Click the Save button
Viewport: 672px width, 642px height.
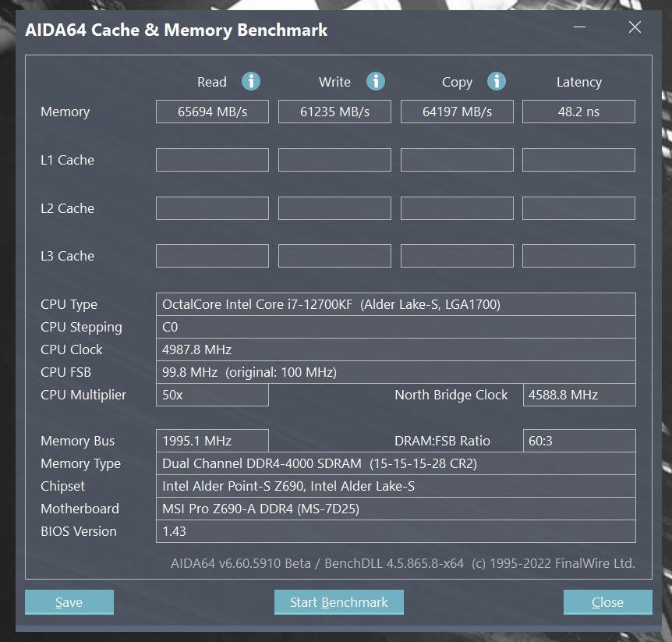coord(69,602)
